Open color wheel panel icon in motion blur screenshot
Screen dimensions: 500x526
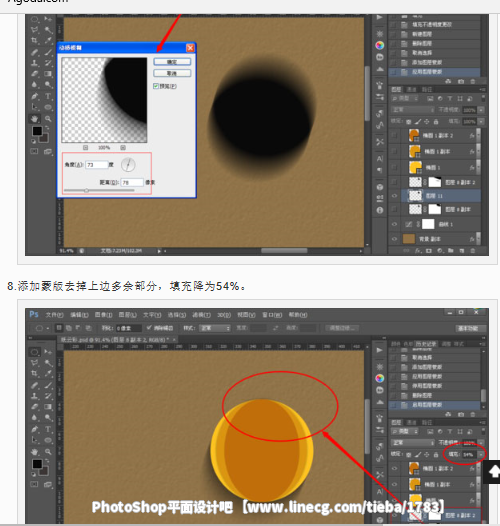click(x=380, y=45)
